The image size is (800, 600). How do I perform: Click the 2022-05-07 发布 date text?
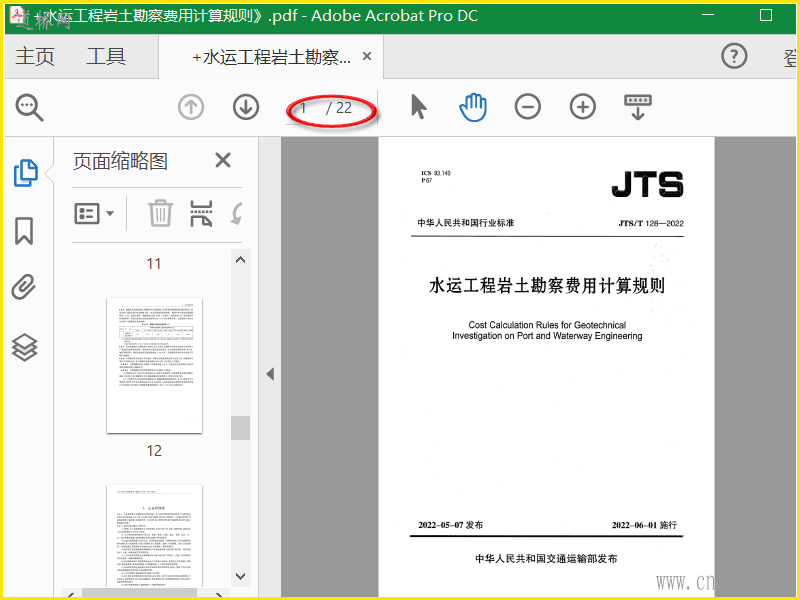[x=451, y=525]
